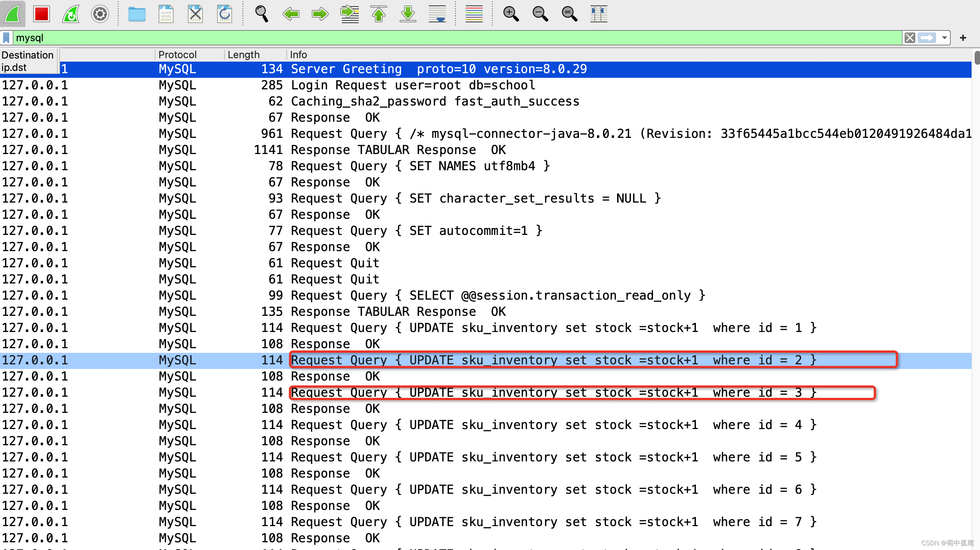Select SET autocommit=1 query packet
Image resolution: width=980 pixels, height=550 pixels.
pyautogui.click(x=486, y=231)
